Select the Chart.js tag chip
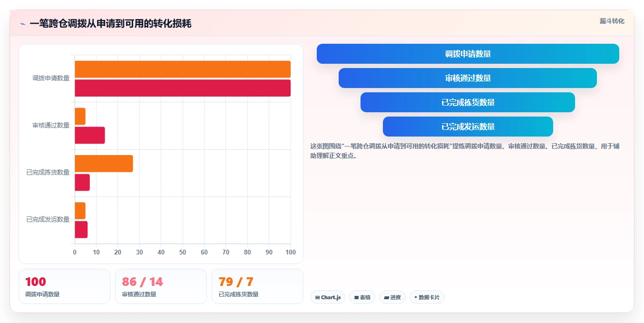Image resolution: width=644 pixels, height=323 pixels. click(328, 297)
